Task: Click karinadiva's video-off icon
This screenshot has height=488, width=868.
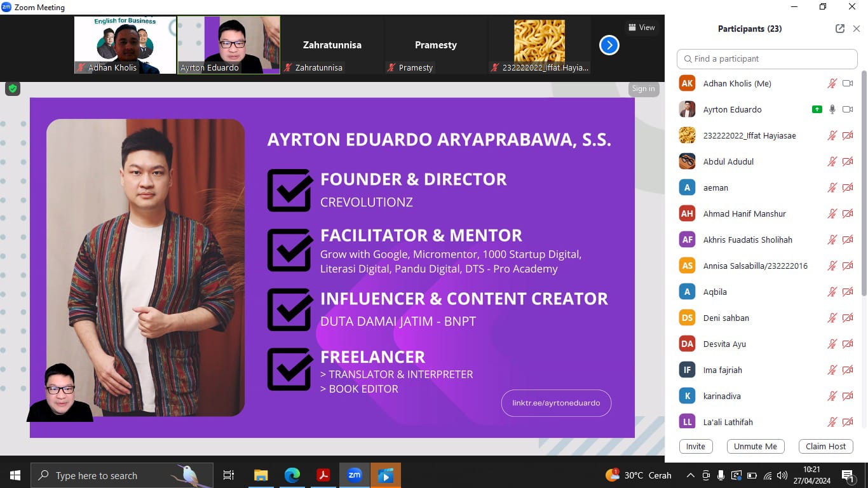Action: click(847, 396)
